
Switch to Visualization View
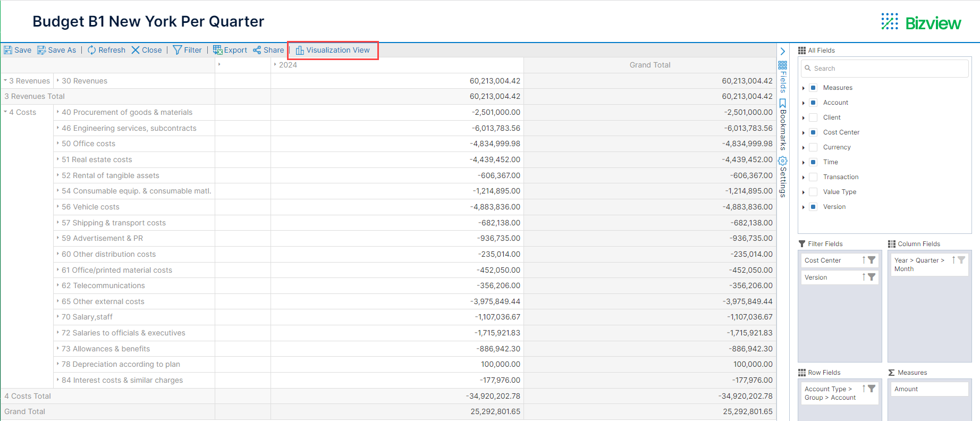pos(333,50)
